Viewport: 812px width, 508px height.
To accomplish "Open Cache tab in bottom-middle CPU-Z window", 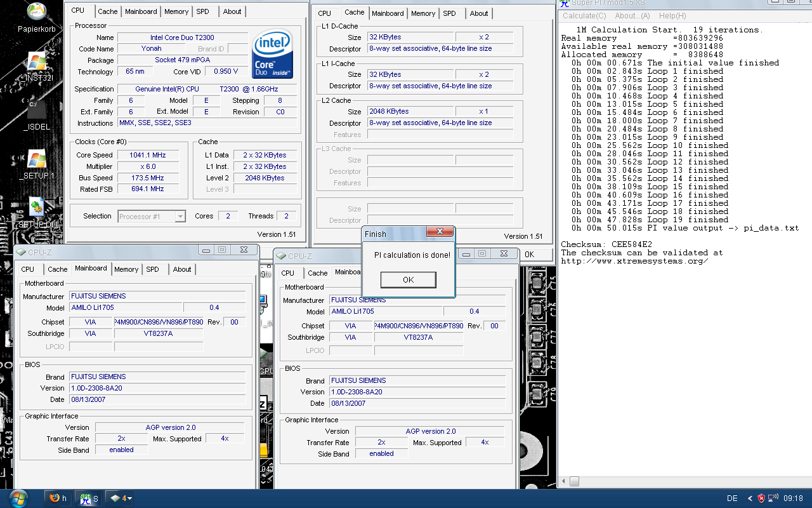I will (318, 273).
